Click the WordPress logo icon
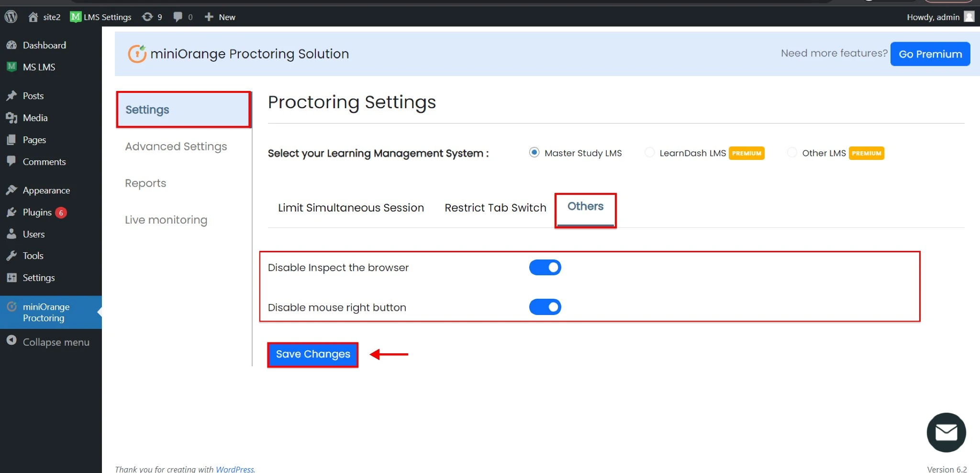 tap(11, 17)
